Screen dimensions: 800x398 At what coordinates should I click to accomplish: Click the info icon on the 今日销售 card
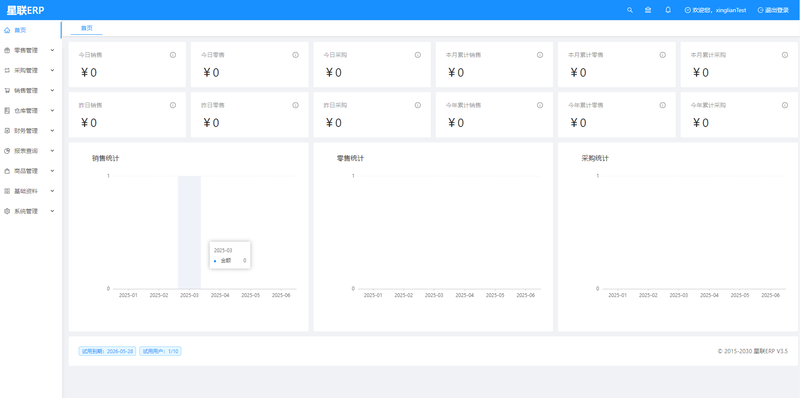173,55
